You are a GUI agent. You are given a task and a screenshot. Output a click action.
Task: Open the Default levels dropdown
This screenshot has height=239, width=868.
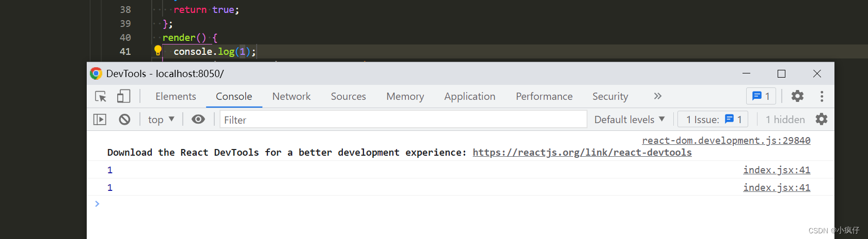click(629, 119)
